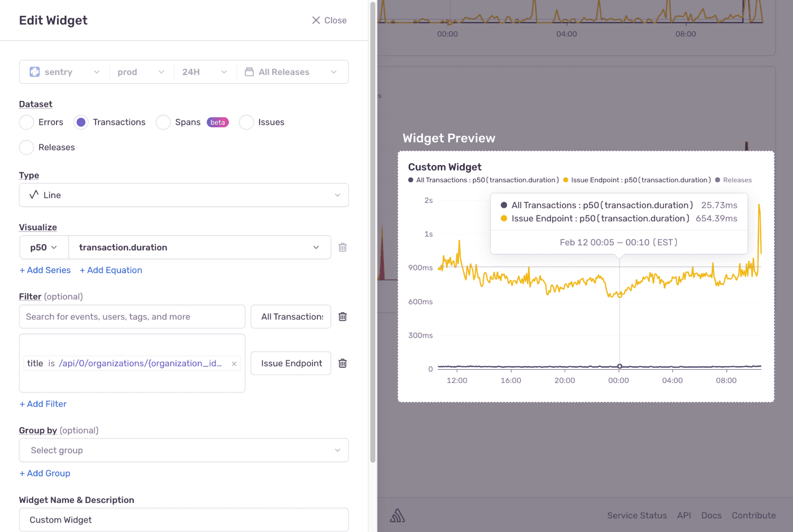Viewport: 793px width, 532px height.
Task: Remove the Issue Endpoint filter row
Action: pos(343,363)
